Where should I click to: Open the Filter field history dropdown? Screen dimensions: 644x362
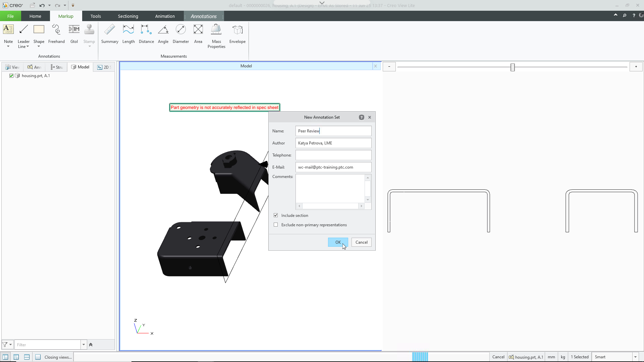pos(84,345)
